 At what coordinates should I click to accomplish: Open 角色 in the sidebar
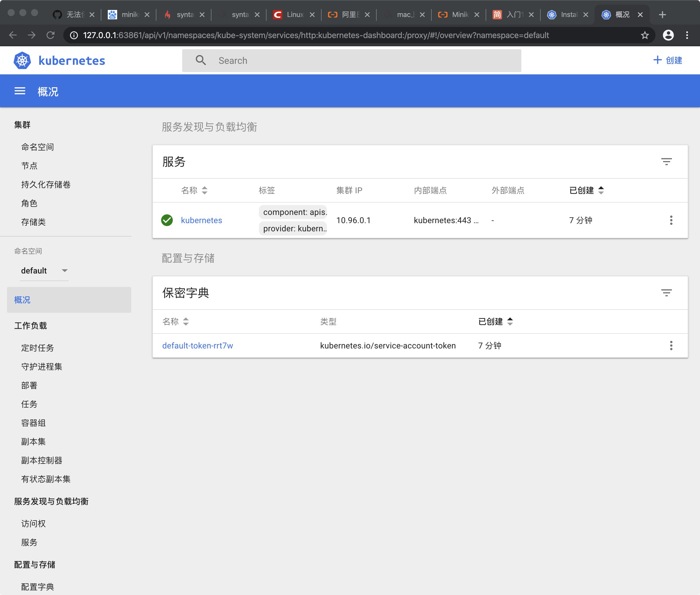pyautogui.click(x=29, y=203)
